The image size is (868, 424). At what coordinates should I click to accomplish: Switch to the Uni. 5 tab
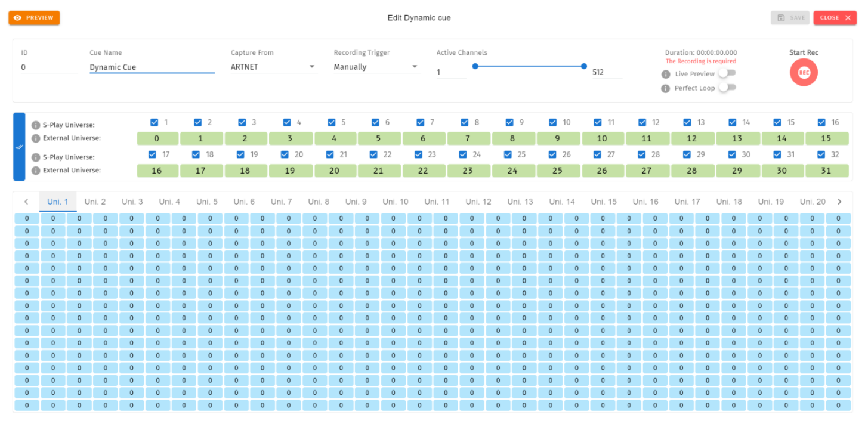tap(206, 202)
